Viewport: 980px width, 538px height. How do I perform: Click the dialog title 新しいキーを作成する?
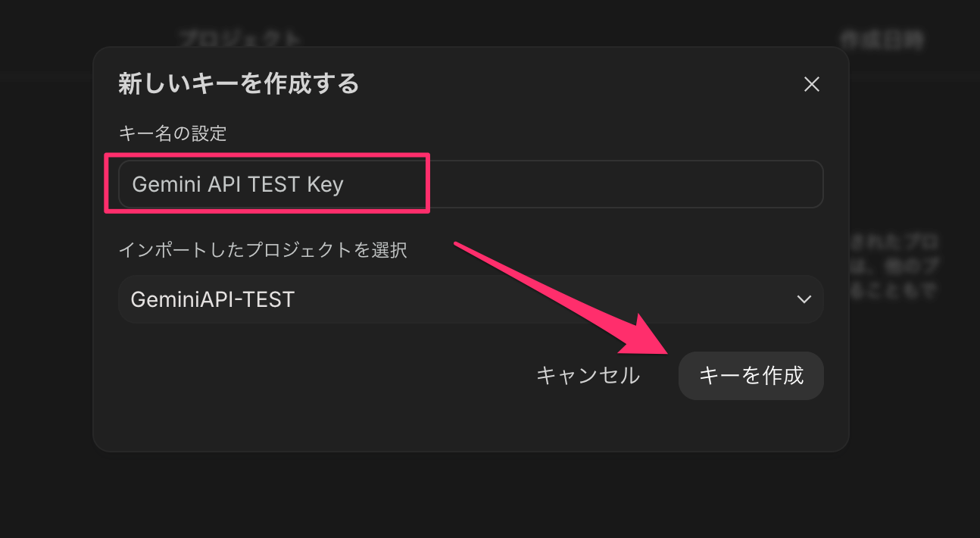pyautogui.click(x=239, y=83)
